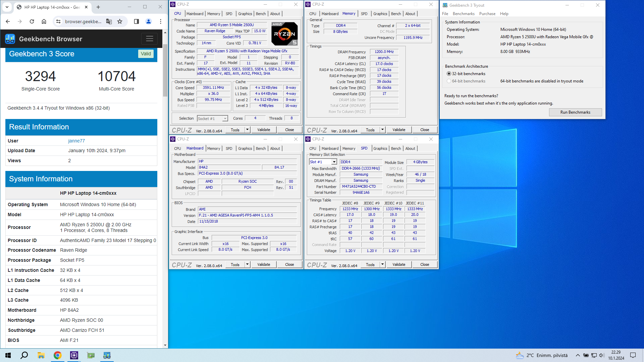Viewport: 644px width, 362px height.
Task: Open the network icon in system tray
Action: coord(594,355)
